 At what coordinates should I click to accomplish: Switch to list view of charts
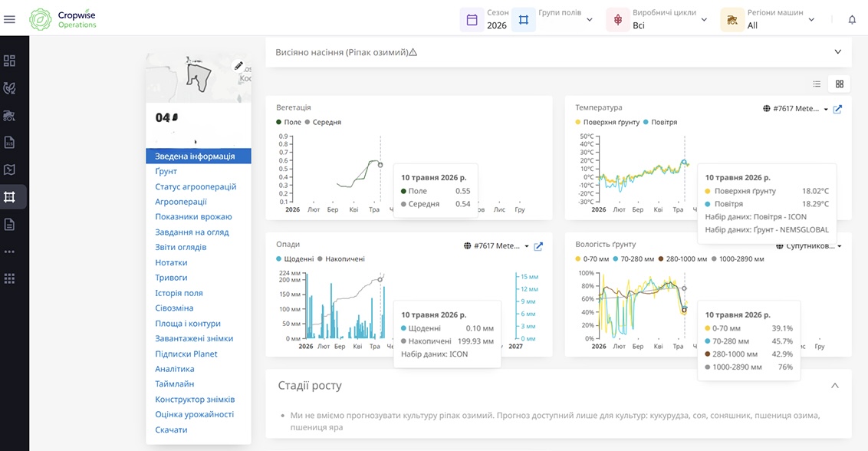point(817,84)
